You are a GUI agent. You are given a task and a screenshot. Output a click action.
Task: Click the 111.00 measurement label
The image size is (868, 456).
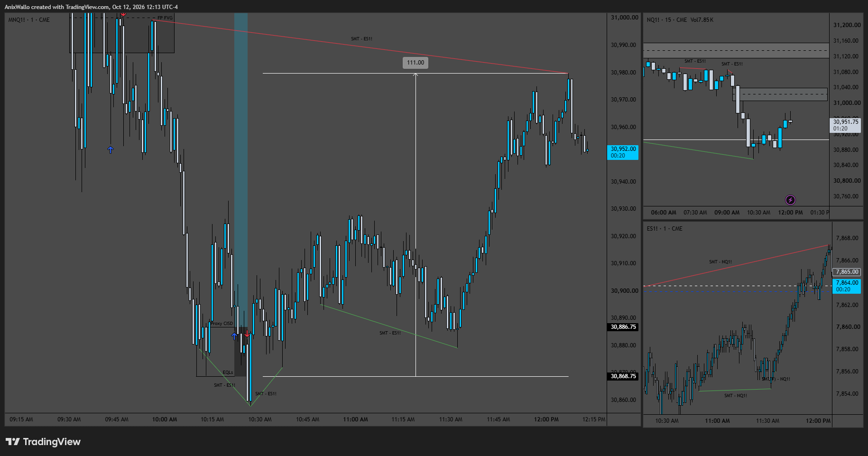tap(416, 63)
